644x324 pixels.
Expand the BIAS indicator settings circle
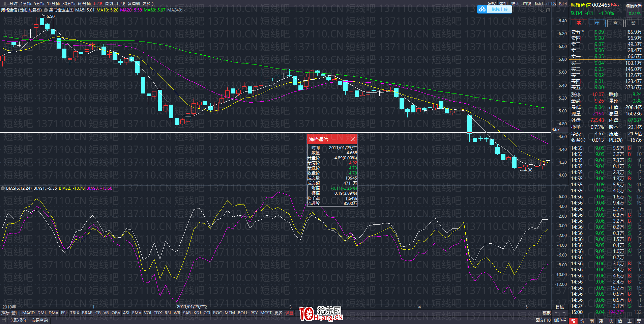[x=3, y=188]
